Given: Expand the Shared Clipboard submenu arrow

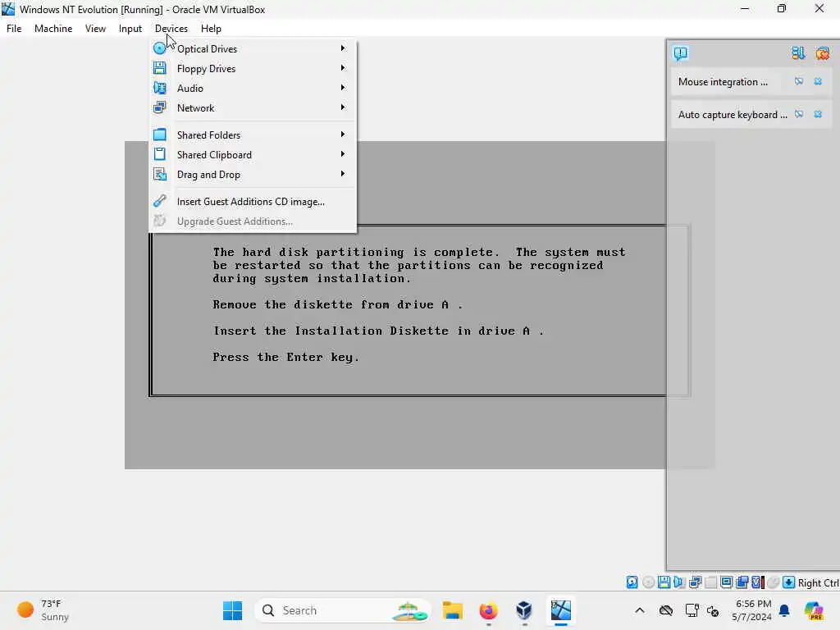Looking at the screenshot, I should coord(343,154).
